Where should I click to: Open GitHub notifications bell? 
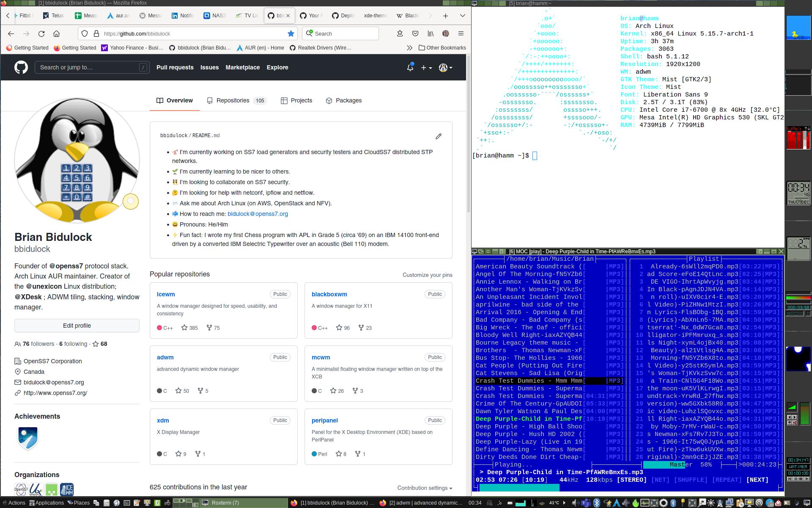tap(410, 67)
